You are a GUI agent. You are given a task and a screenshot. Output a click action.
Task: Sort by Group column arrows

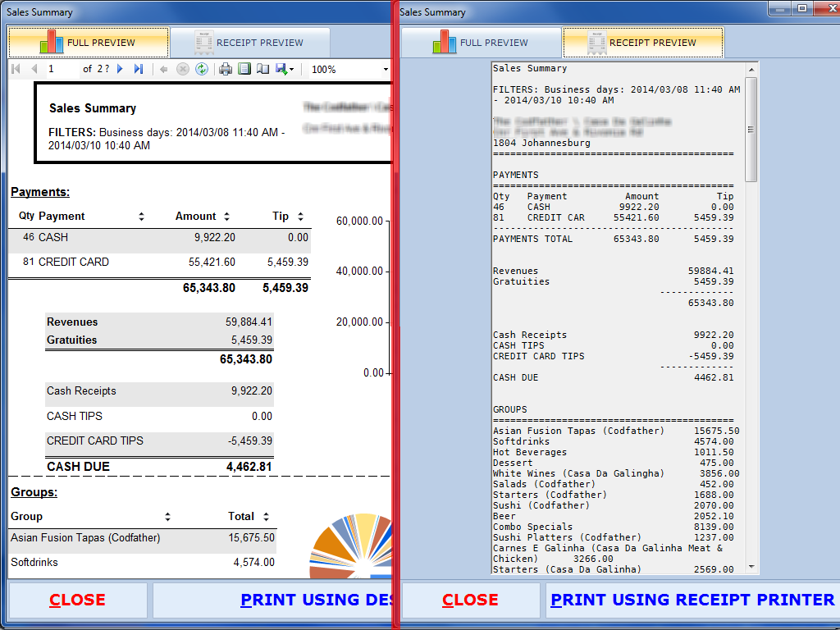pos(167,517)
